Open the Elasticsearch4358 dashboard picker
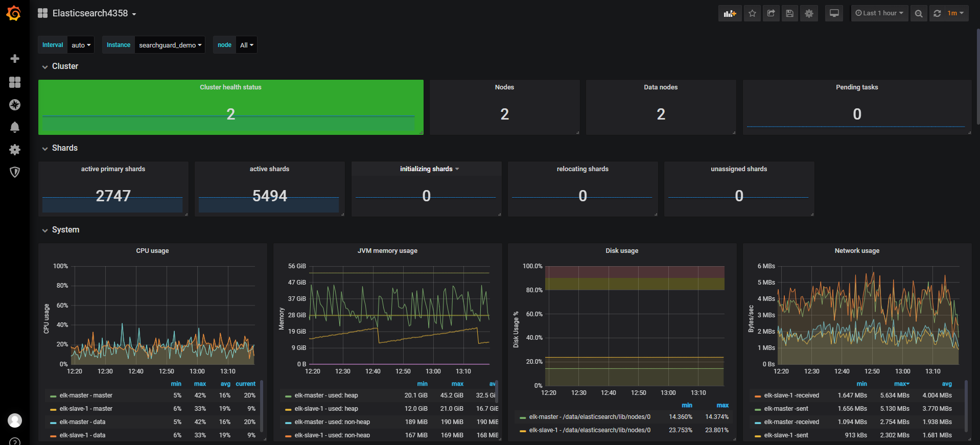The width and height of the screenshot is (980, 445). click(94, 13)
